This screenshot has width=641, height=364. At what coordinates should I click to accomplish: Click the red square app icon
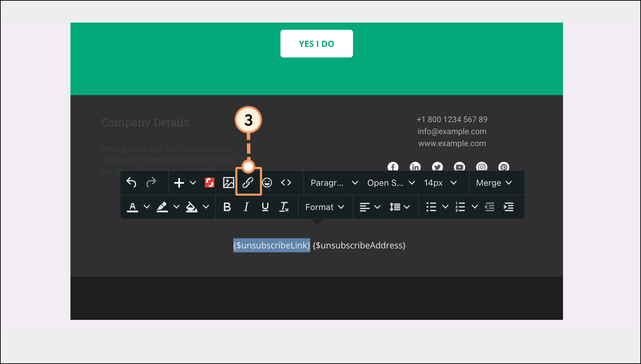pyautogui.click(x=210, y=183)
